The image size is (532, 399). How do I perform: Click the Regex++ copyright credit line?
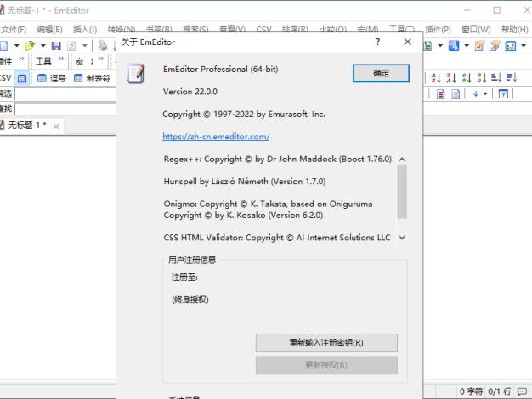278,159
